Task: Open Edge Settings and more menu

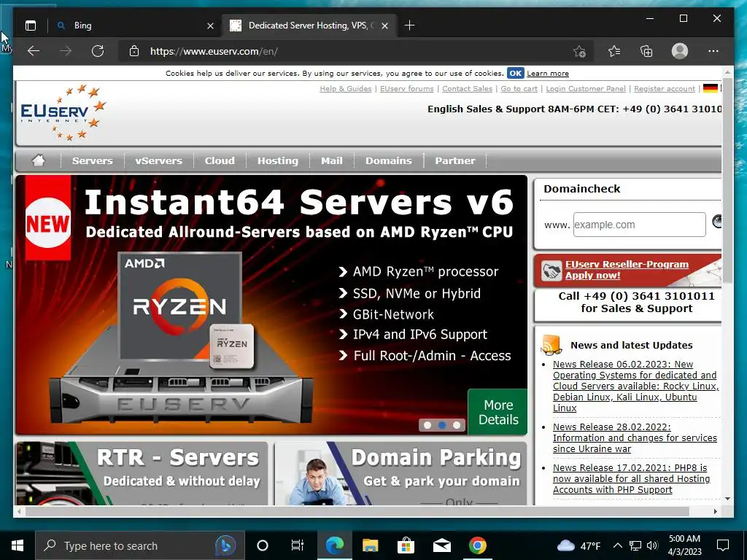Action: [x=713, y=51]
